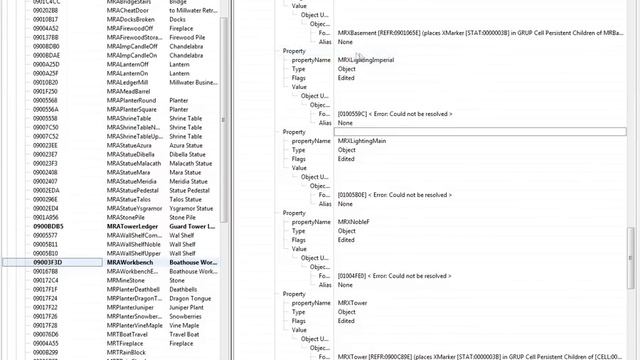Click the MRXTower REFR form value
Screen dimensions: 640x360
[x=480, y=356]
